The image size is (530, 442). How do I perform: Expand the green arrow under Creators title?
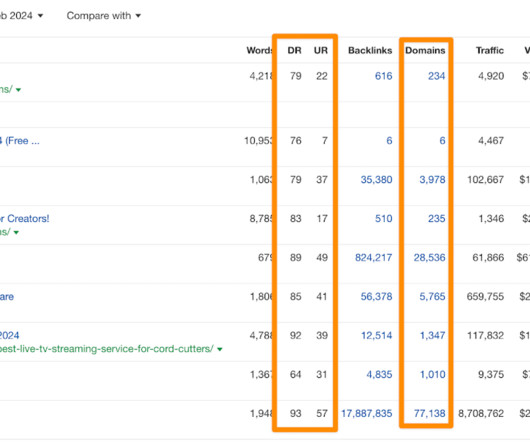click(x=16, y=232)
